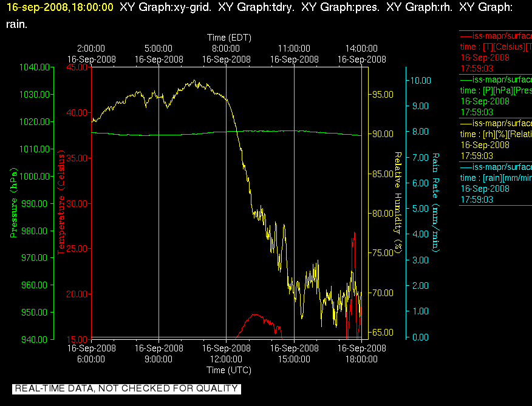This screenshot has height=406, width=532.
Task: Click the 10.00 rain rate scale label
Action: point(421,80)
